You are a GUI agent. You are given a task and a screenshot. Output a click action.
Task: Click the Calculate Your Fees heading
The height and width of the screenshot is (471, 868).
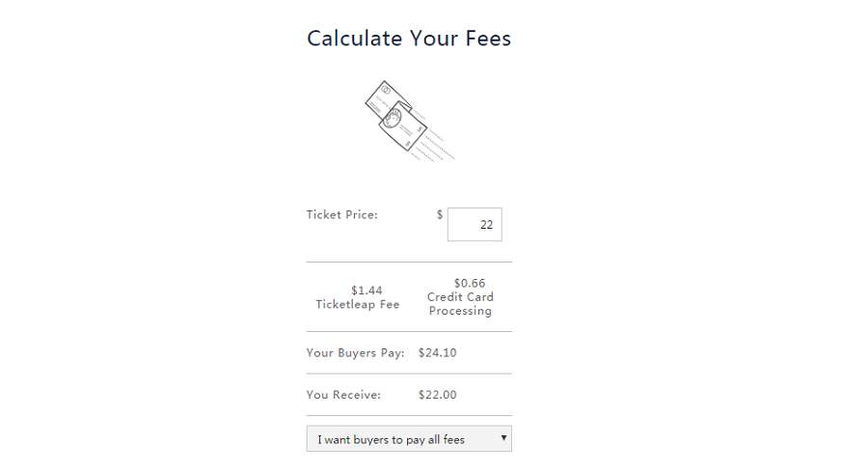(x=409, y=39)
